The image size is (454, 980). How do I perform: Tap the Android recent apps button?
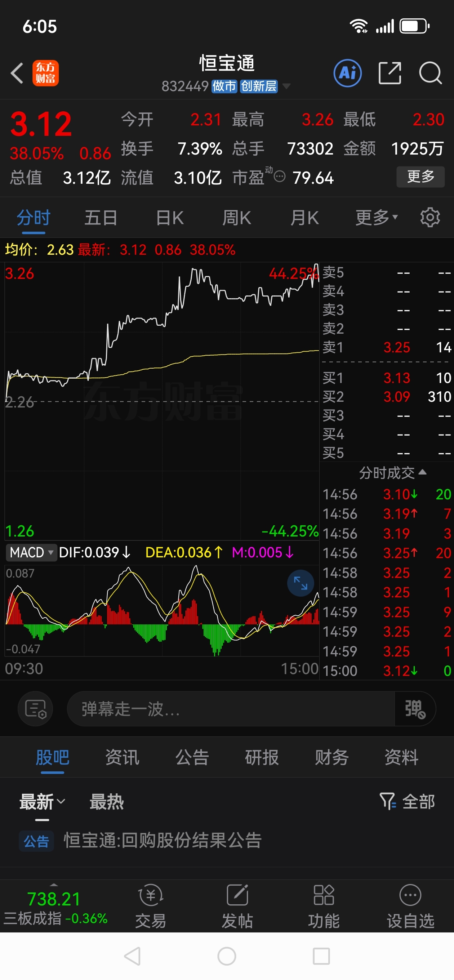(x=321, y=956)
